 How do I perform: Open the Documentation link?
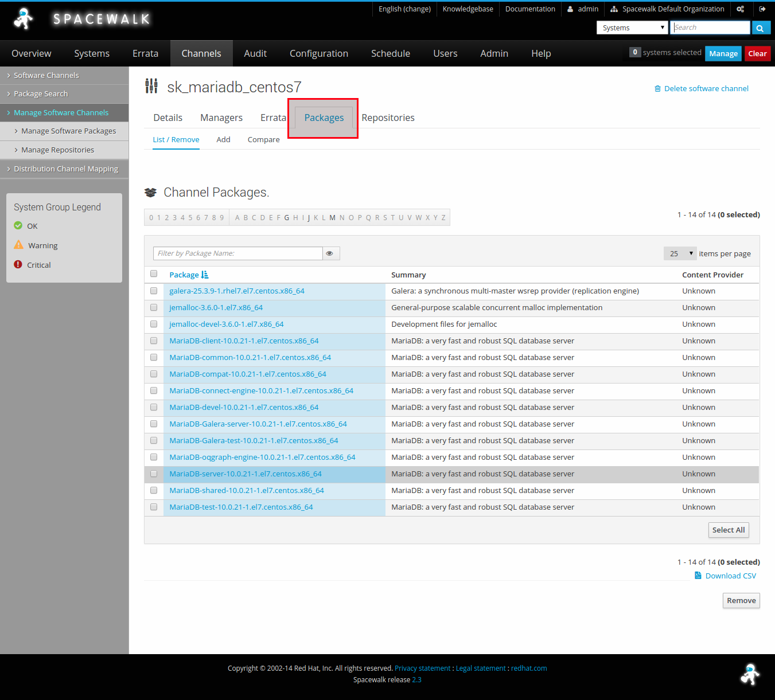coord(530,9)
